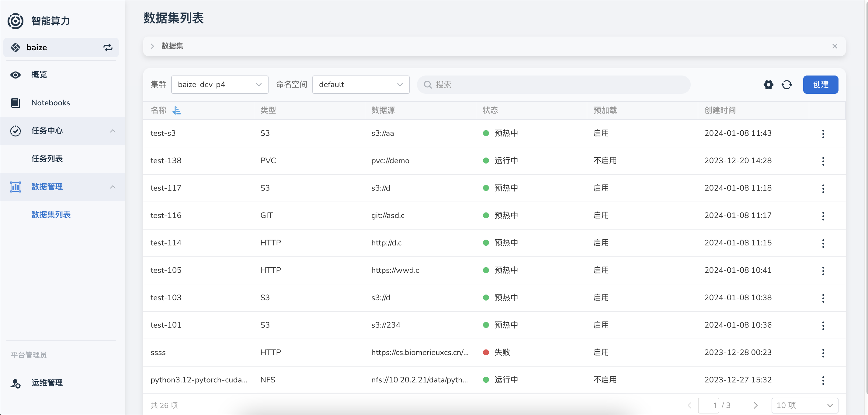Expand the 数据集 banner chevron
The width and height of the screenshot is (868, 415).
tap(152, 46)
